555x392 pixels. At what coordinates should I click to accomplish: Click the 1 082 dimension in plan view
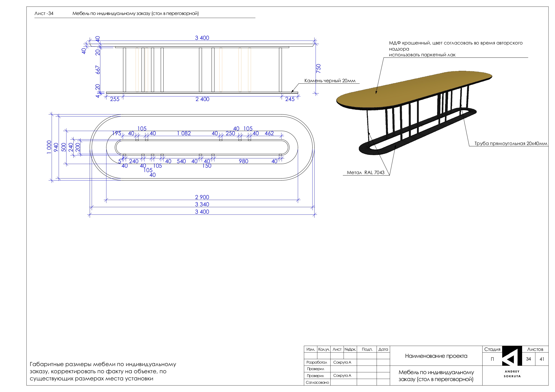point(184,133)
